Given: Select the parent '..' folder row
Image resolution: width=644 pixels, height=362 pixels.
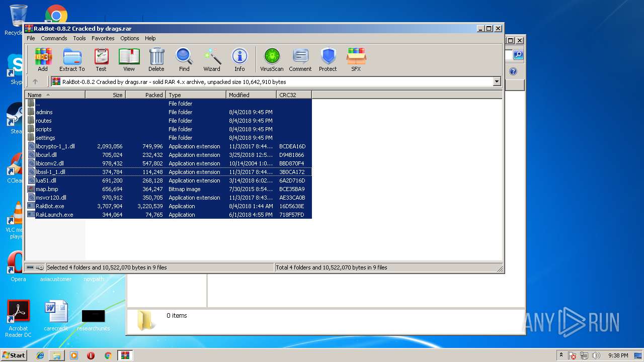Looking at the screenshot, I should (169, 104).
